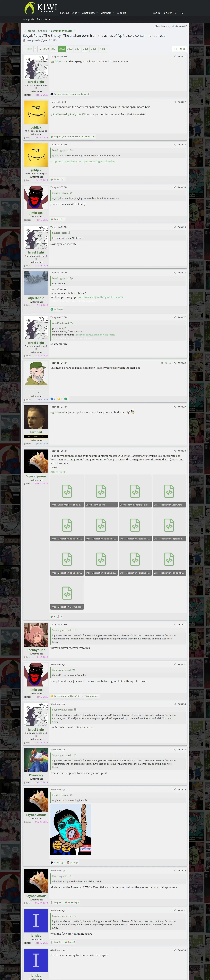Select the Search forums sub-navigation link
This screenshot has height=980, width=210.
(x=45, y=19)
